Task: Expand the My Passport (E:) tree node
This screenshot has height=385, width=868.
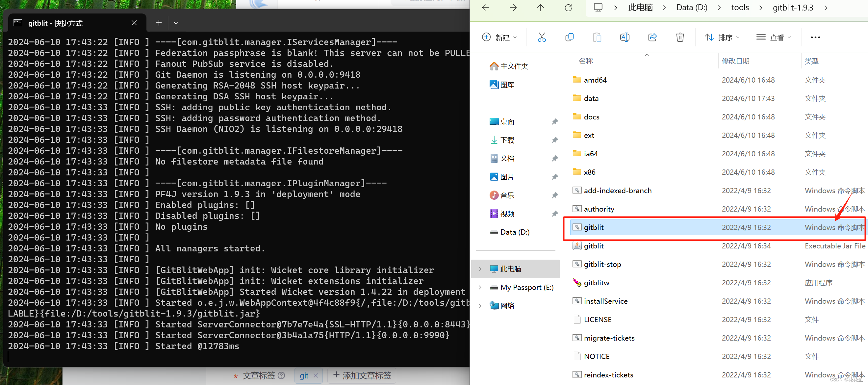Action: (480, 287)
